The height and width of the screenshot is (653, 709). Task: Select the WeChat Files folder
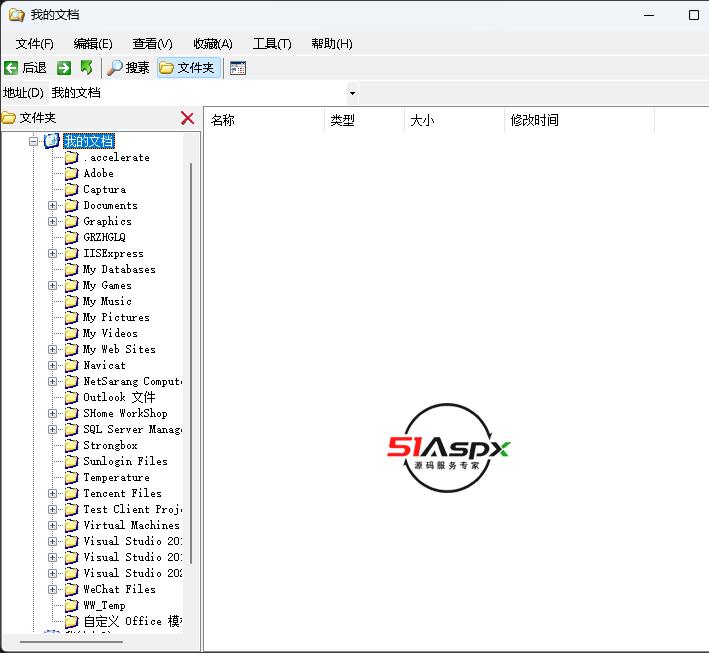point(119,589)
